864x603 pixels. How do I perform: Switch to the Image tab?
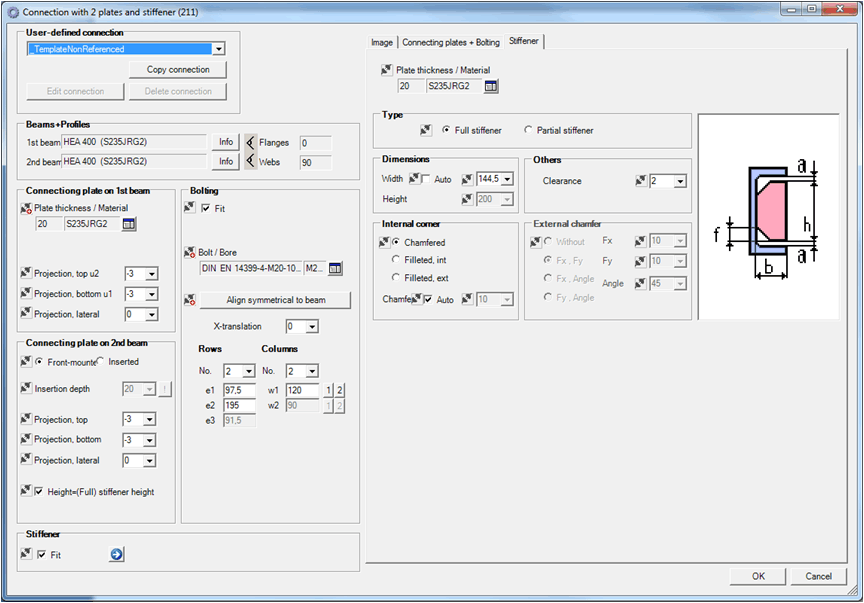(x=382, y=42)
